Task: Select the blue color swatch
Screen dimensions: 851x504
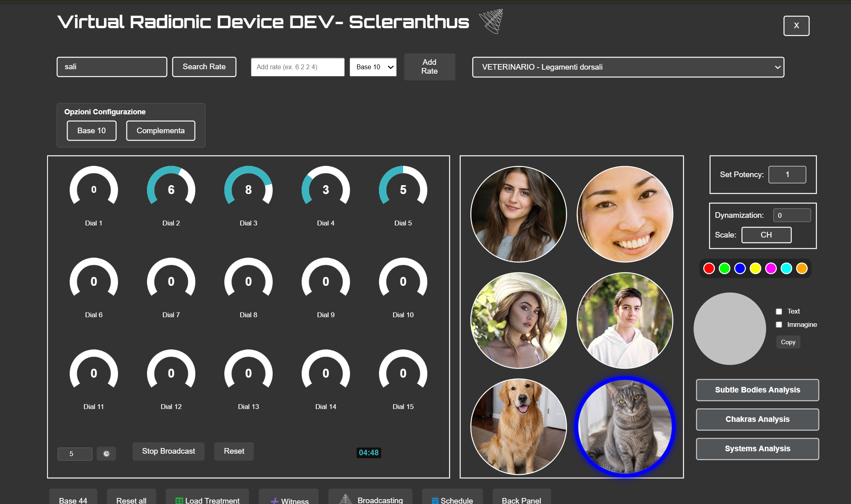Action: coord(740,268)
